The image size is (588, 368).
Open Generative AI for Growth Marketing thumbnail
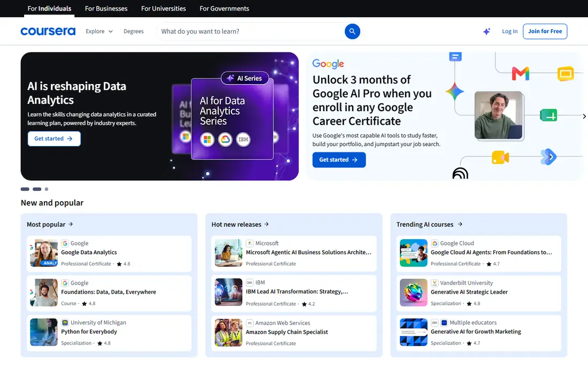pyautogui.click(x=413, y=332)
